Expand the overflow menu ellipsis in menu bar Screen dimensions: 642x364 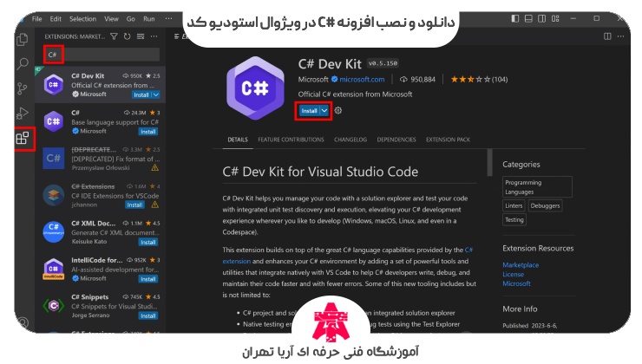pos(168,19)
